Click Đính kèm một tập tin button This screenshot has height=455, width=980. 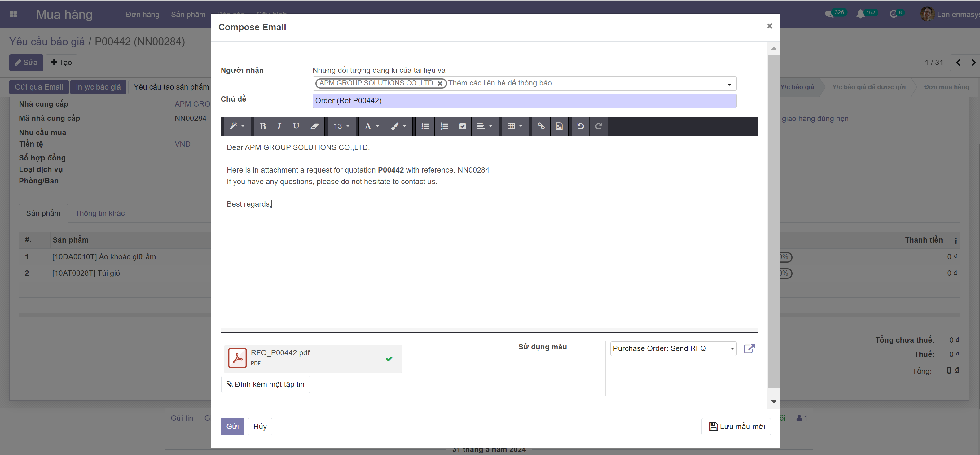(266, 384)
